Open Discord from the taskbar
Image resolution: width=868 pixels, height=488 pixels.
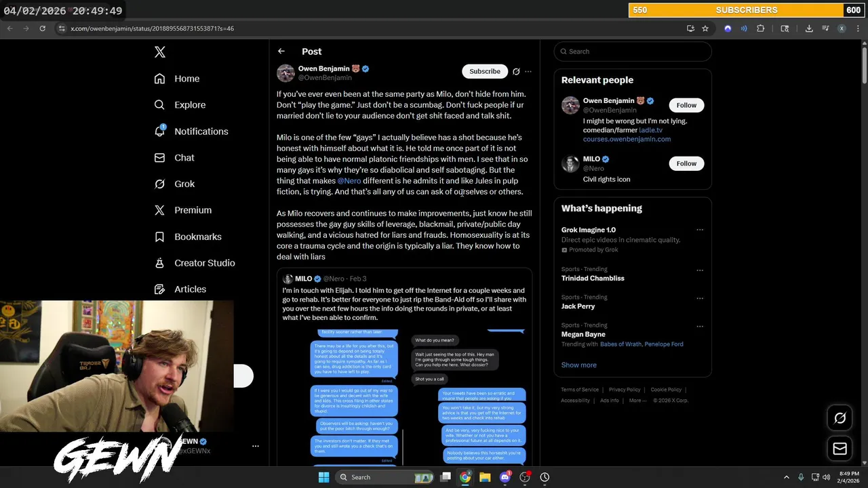click(505, 477)
